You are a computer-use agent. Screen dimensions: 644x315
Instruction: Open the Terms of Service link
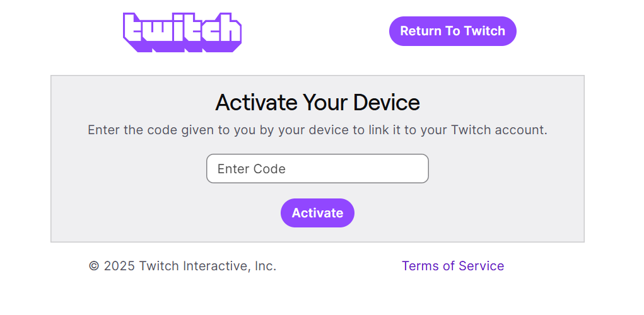click(x=452, y=266)
